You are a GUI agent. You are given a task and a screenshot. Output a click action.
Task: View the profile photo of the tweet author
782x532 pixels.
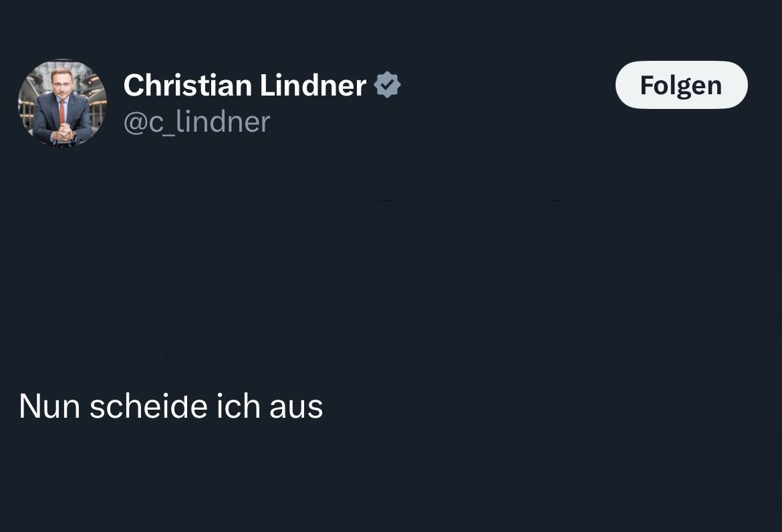(62, 103)
